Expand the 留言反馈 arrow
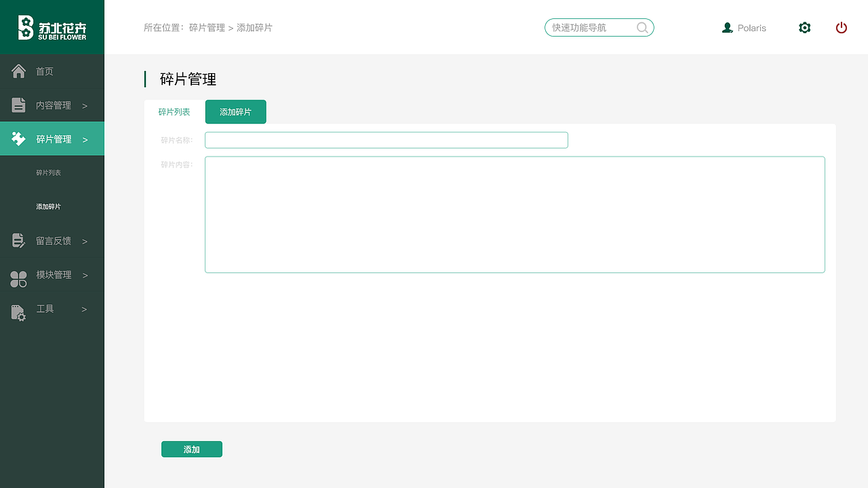This screenshot has width=868, height=488. click(x=85, y=241)
